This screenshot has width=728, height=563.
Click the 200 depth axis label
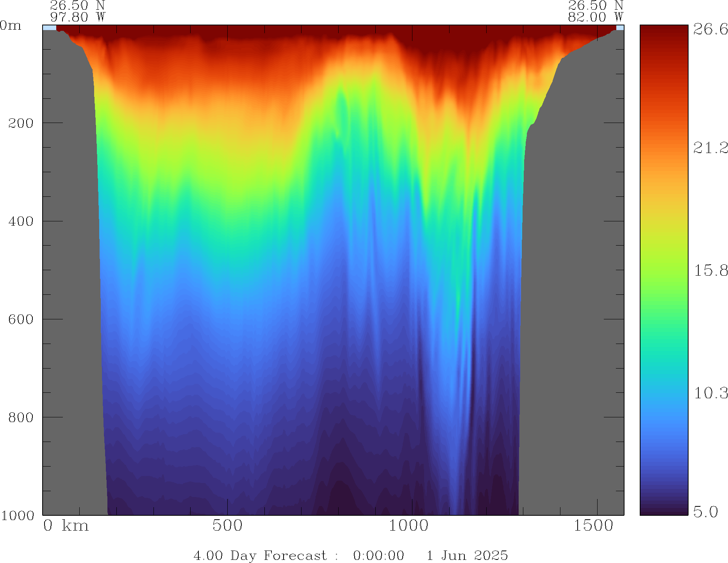pyautogui.click(x=21, y=123)
